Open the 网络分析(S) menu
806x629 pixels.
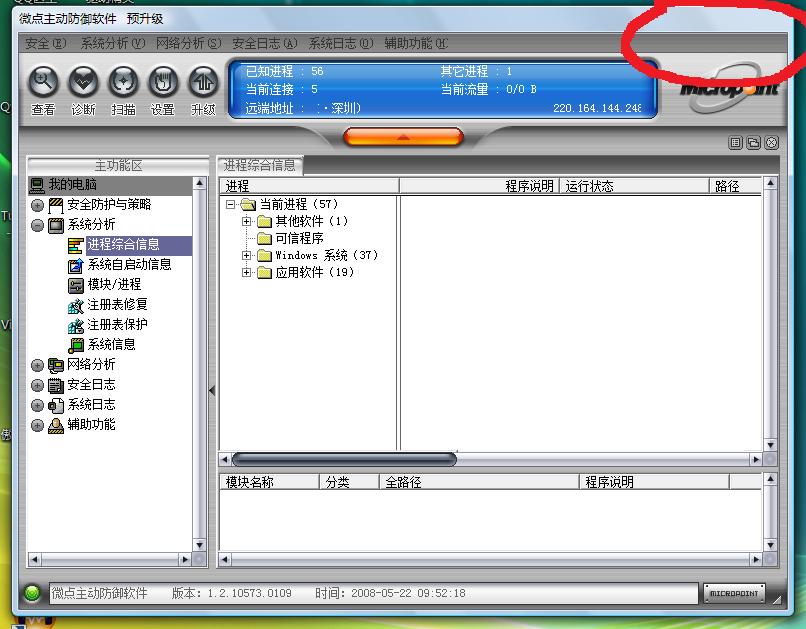(x=189, y=44)
